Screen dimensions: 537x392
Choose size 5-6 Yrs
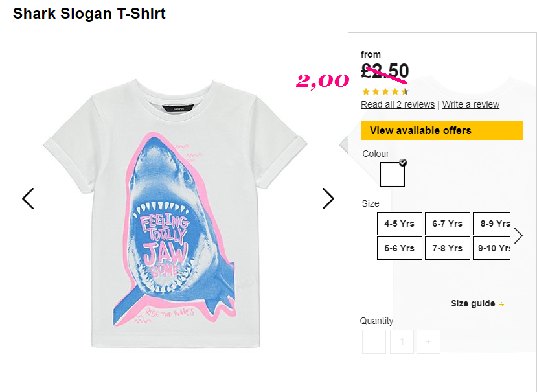[399, 248]
